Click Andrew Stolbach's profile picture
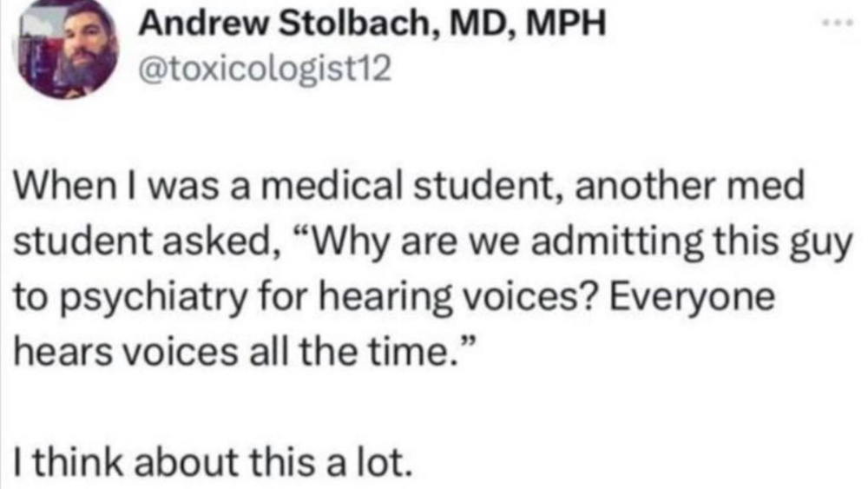Screen dimensions: 868x489 pos(69,50)
